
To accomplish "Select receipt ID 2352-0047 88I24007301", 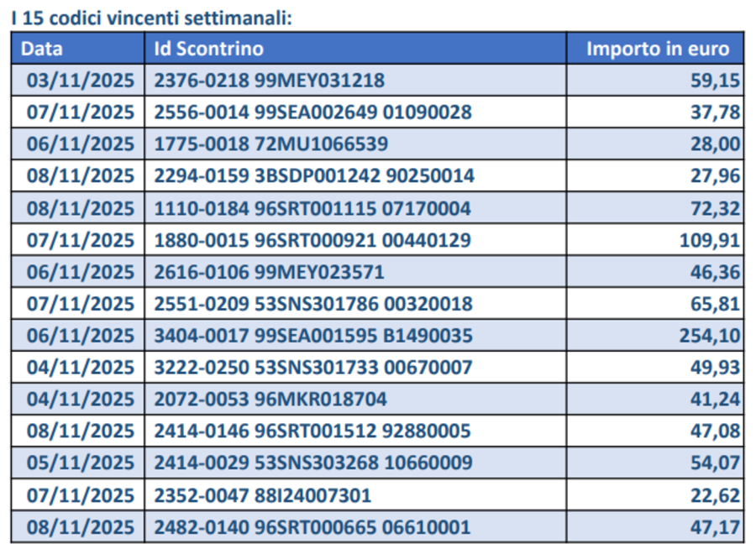I will [262, 495].
